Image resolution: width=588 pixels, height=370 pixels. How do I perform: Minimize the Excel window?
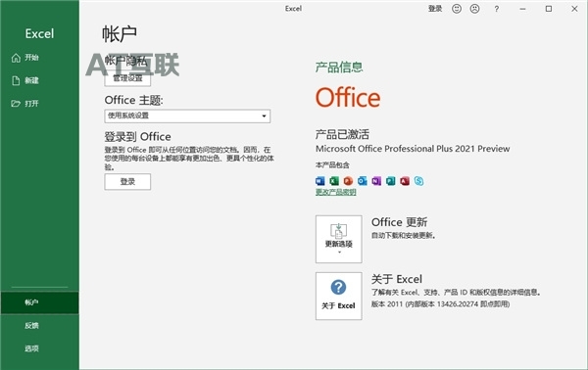click(x=522, y=9)
